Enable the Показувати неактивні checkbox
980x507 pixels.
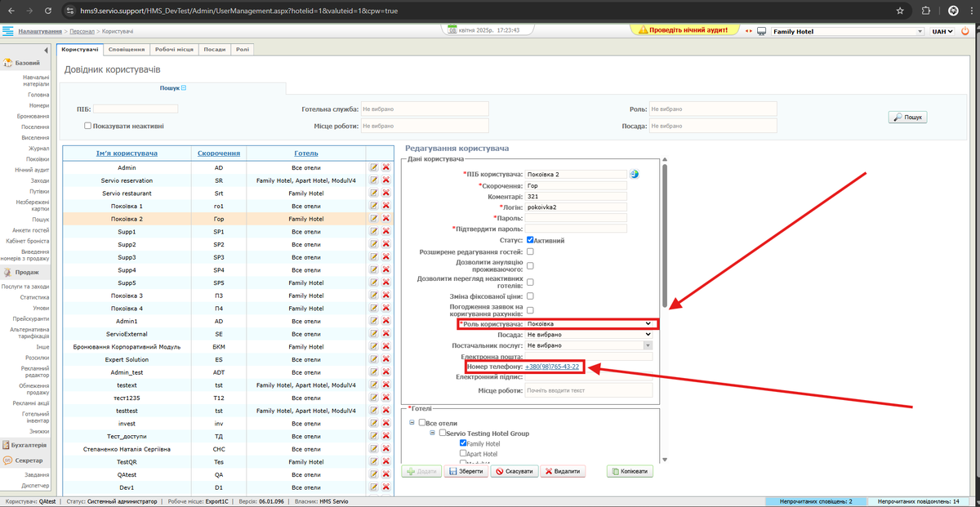[87, 126]
